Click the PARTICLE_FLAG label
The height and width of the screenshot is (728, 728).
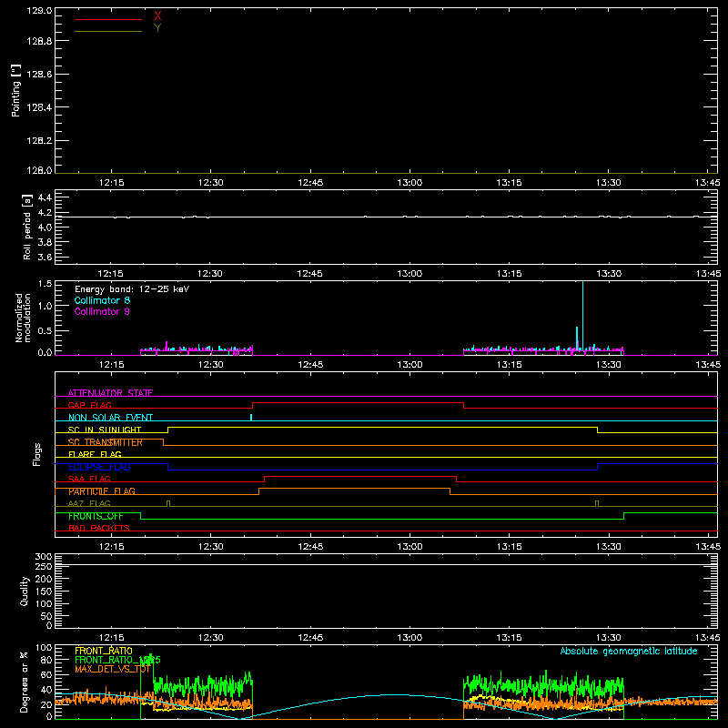coord(102,491)
